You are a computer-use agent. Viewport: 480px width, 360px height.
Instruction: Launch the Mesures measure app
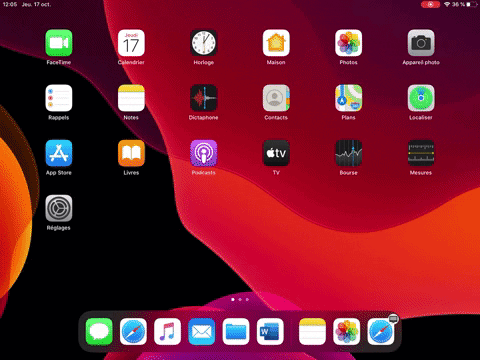[x=421, y=153]
